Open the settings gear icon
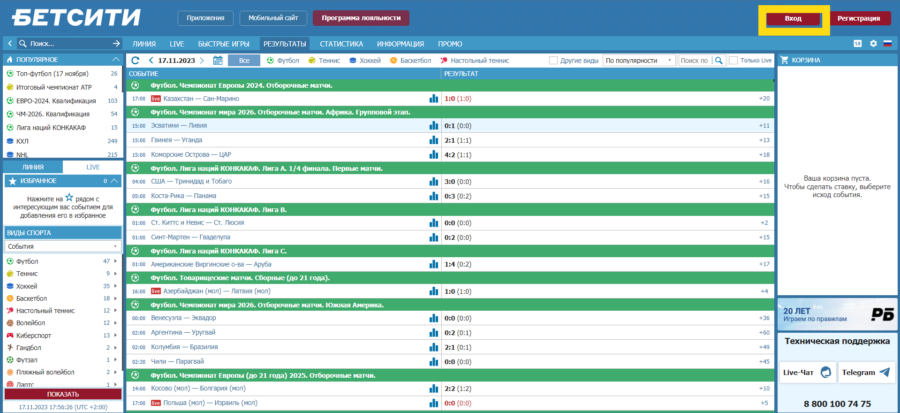 (872, 44)
